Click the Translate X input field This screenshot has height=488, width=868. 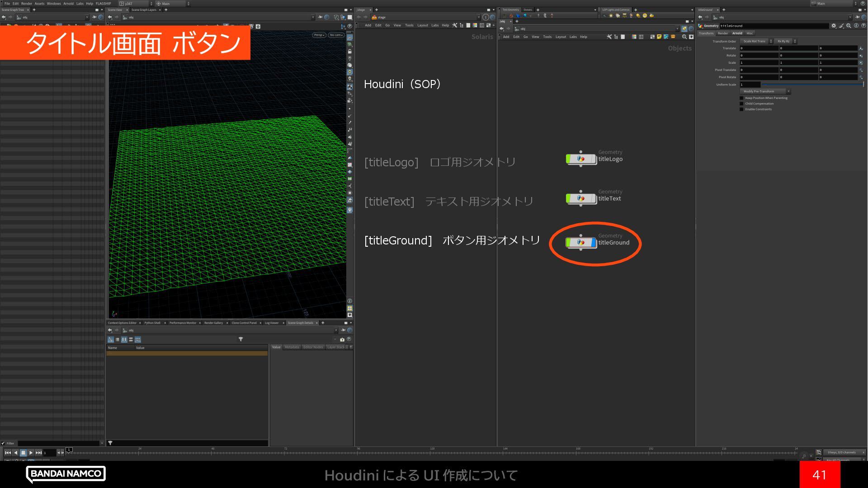(759, 48)
